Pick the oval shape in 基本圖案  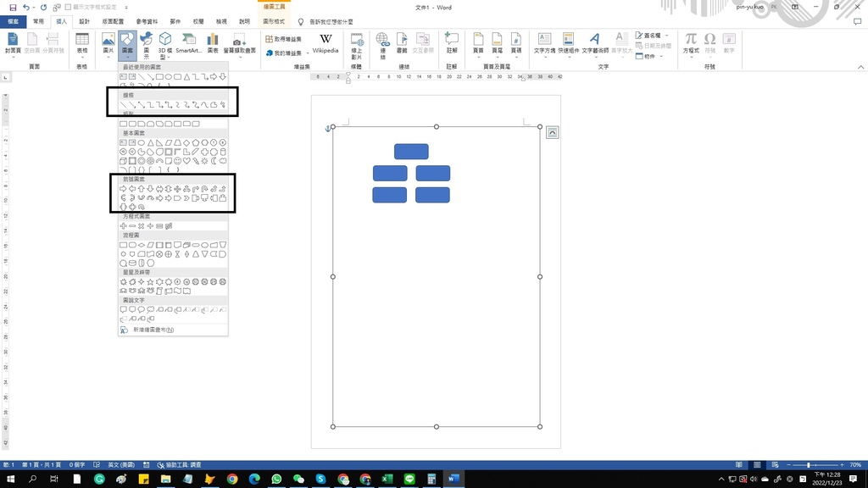pos(142,142)
